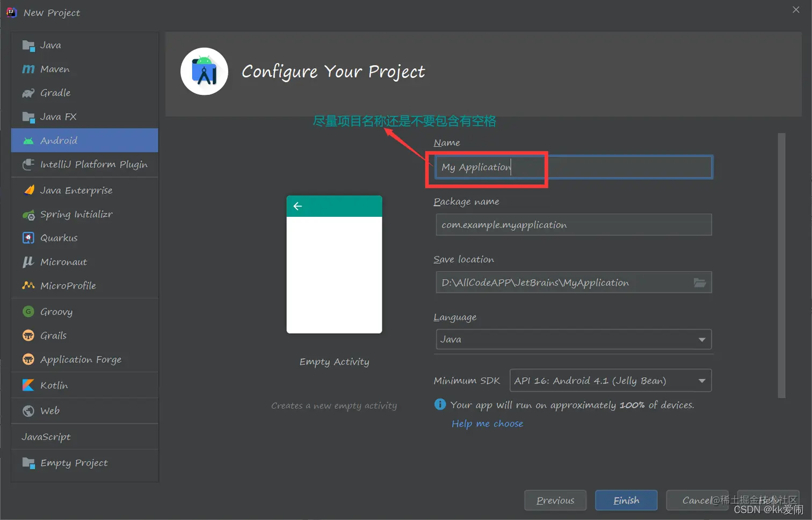Click the Web globe icon
Screen dimensions: 812x520
(x=28, y=411)
